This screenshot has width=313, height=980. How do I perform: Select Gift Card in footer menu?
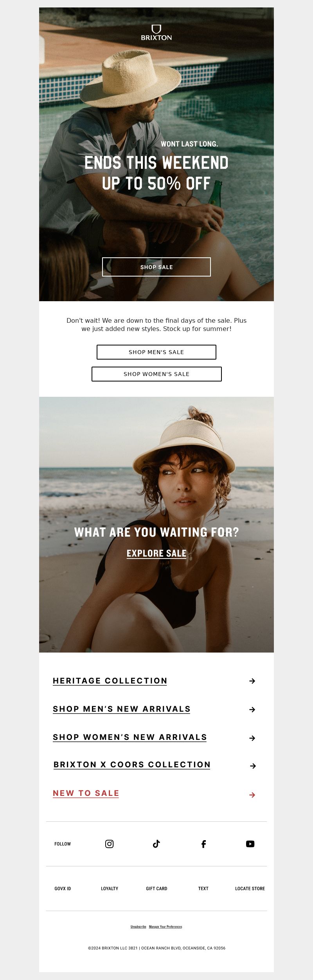point(156,888)
